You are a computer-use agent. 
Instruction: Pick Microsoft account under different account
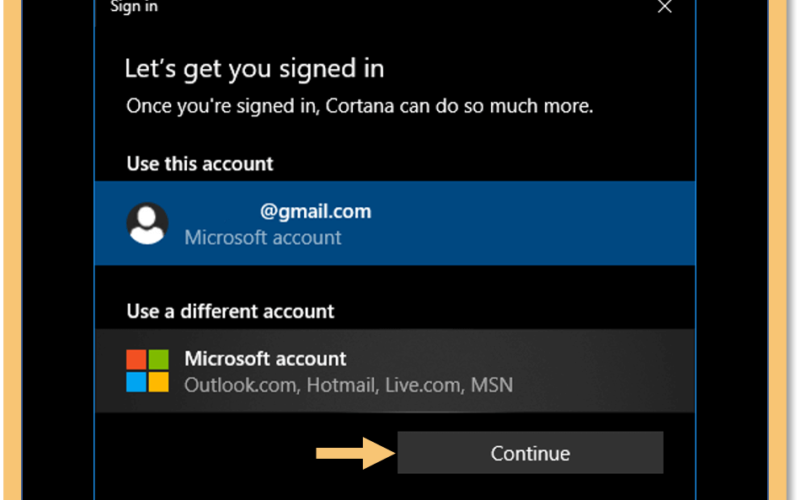click(x=394, y=371)
